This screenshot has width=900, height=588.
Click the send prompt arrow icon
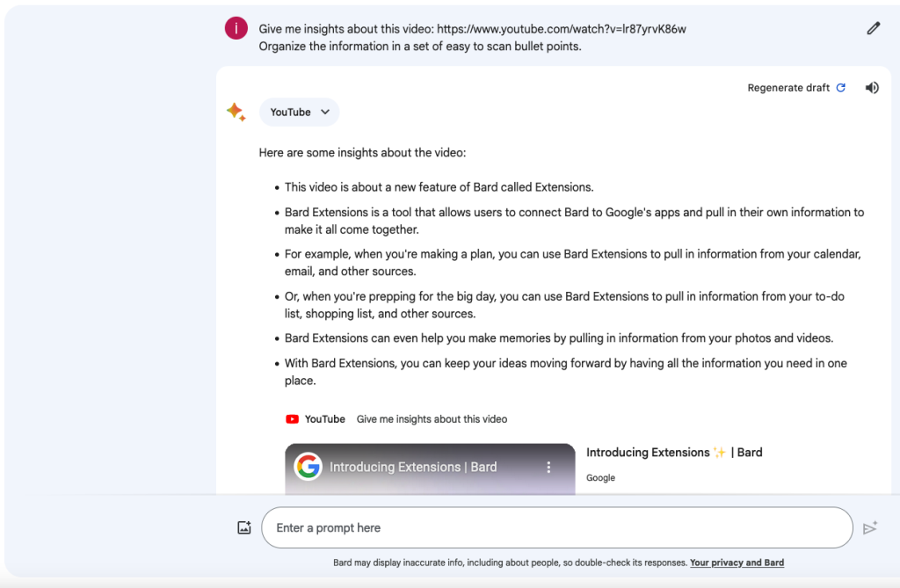(870, 527)
